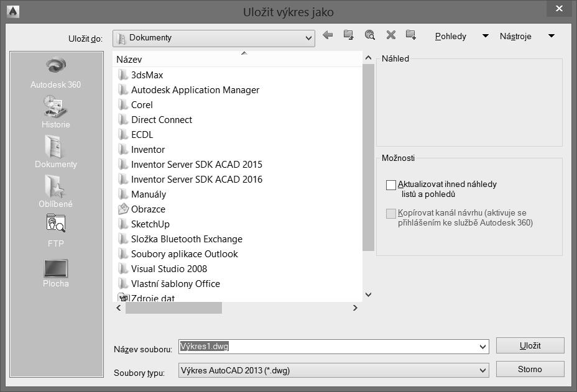Click the Storno button
Image resolution: width=577 pixels, height=392 pixels.
(x=530, y=369)
